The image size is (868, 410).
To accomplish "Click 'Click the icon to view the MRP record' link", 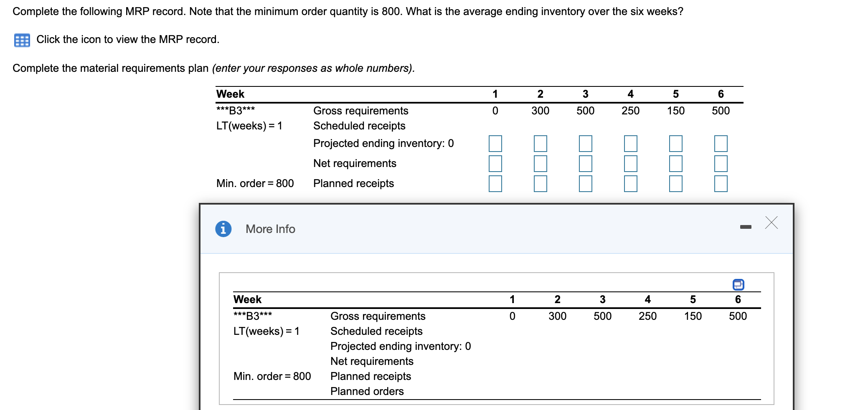I will [x=127, y=40].
